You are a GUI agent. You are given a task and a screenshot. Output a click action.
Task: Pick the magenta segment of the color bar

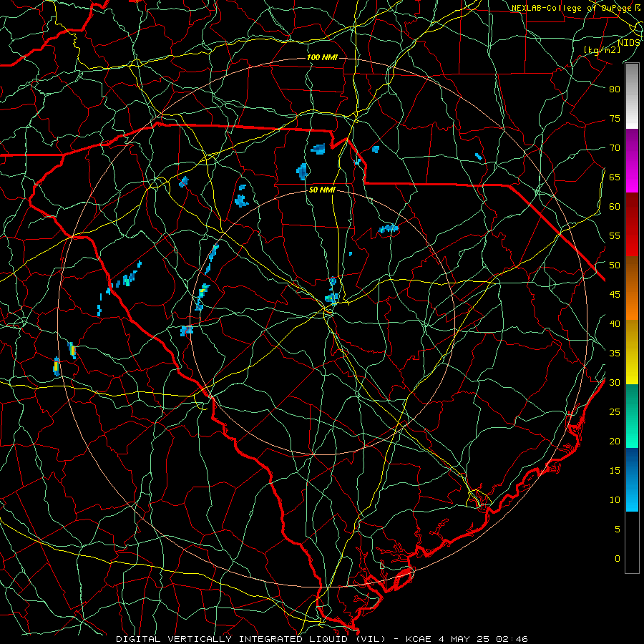[x=632, y=160]
